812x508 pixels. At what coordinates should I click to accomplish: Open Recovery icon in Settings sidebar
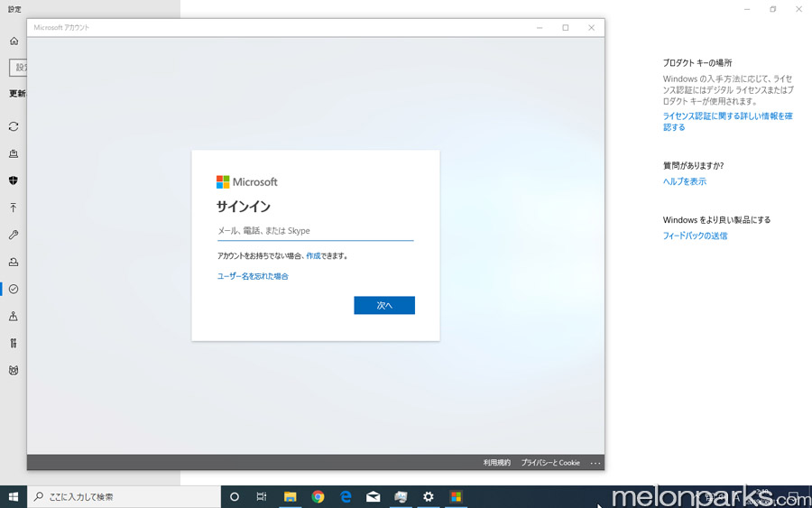click(x=14, y=262)
